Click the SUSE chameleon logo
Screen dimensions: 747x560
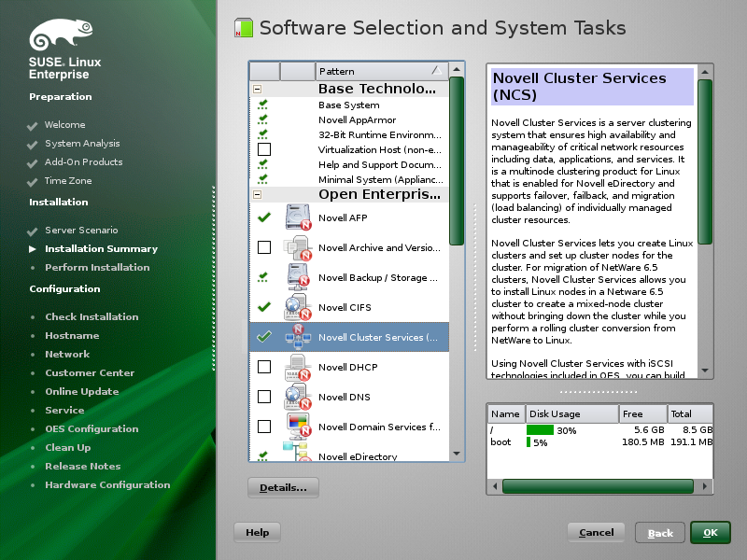(x=61, y=35)
